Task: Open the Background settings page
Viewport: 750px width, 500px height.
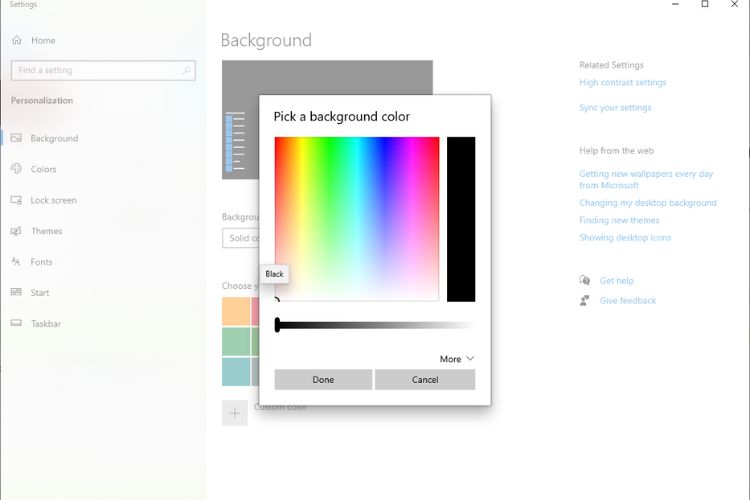Action: point(54,138)
